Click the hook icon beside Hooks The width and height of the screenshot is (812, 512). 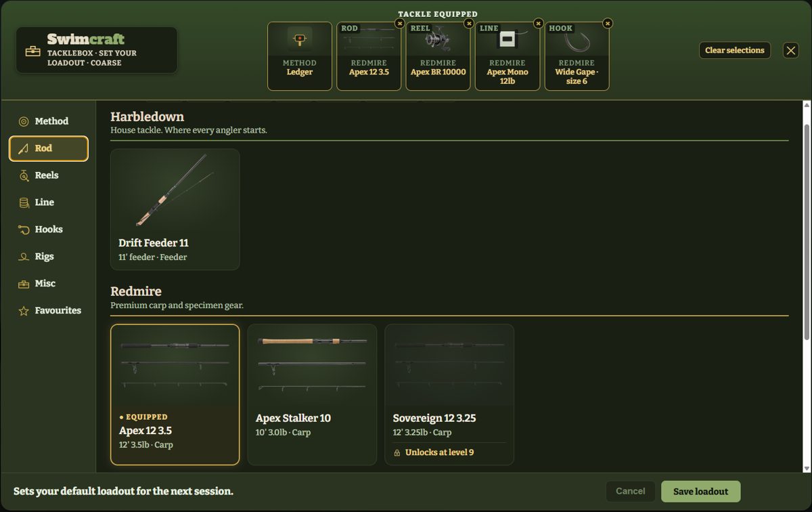pos(24,230)
